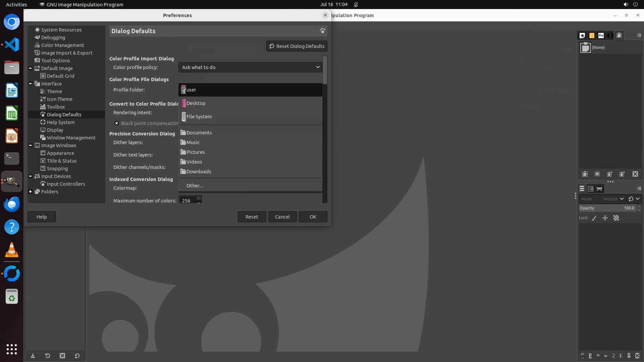Switch to the Channels tab
The height and width of the screenshot is (362, 644).
[x=591, y=189]
